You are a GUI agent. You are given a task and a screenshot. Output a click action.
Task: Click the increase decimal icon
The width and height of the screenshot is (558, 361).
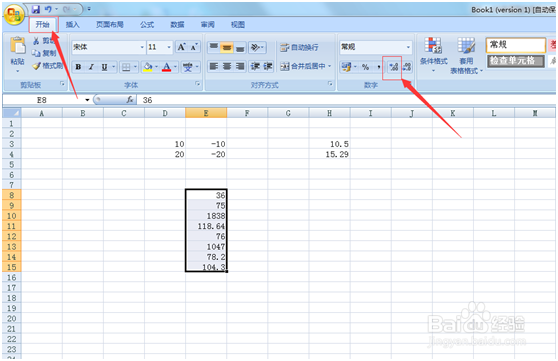(393, 67)
